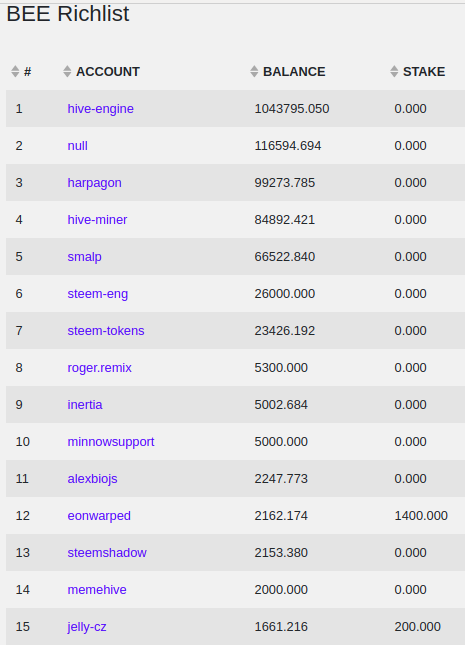This screenshot has width=465, height=645.
Task: Select the alexbiojs account link
Action: pyautogui.click(x=92, y=479)
